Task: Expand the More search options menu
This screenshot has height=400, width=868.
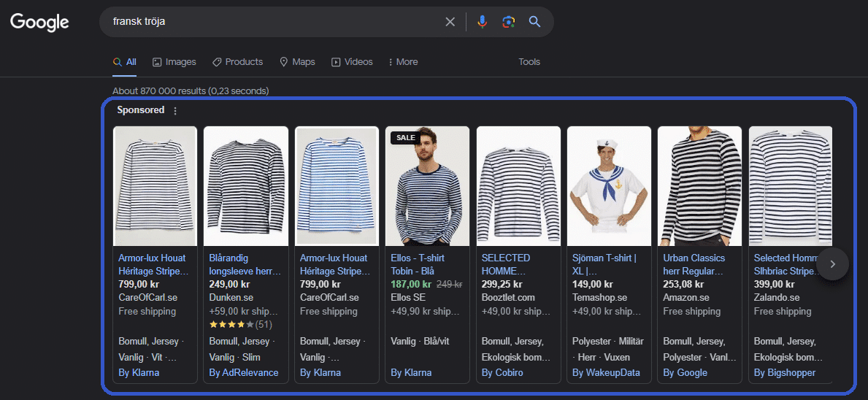Action: (403, 62)
